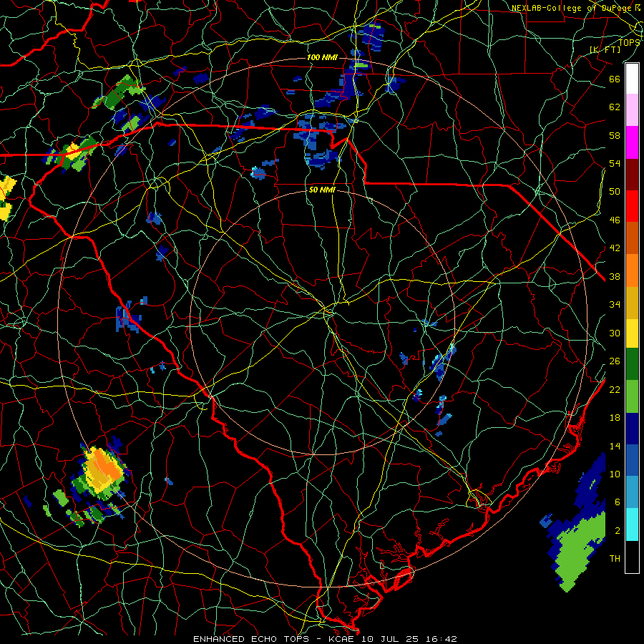Click the "TH" threshold label
This screenshot has height=644, width=644.
pyautogui.click(x=615, y=559)
